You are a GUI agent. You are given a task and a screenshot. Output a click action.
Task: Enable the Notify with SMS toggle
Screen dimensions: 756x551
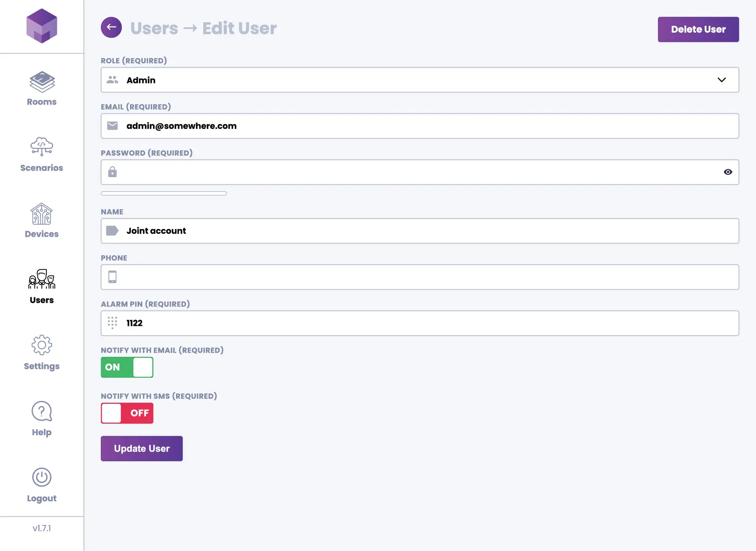click(x=127, y=413)
